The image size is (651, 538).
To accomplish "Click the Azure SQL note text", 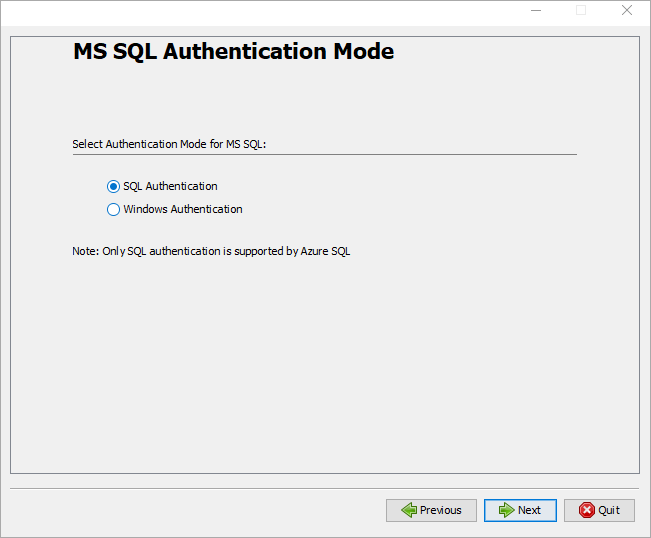I will (211, 251).
